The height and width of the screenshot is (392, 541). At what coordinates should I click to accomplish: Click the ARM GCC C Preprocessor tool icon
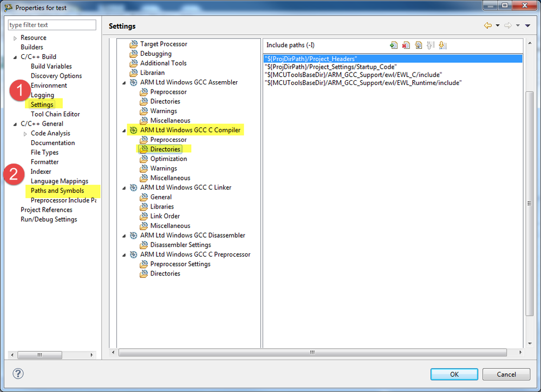134,254
